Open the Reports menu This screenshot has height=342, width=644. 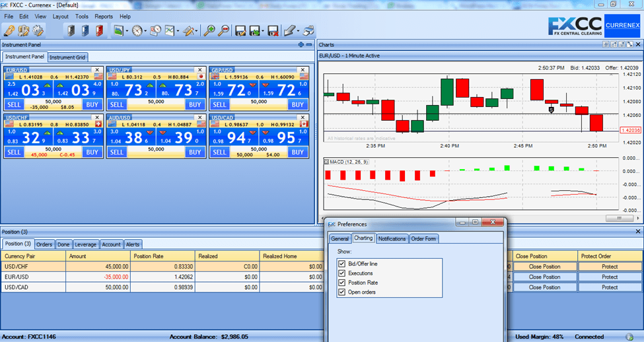point(104,17)
